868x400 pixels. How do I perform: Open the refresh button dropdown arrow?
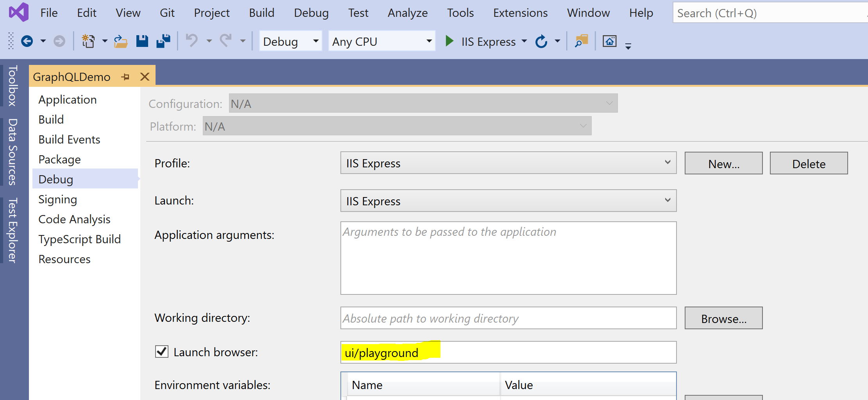pos(558,41)
